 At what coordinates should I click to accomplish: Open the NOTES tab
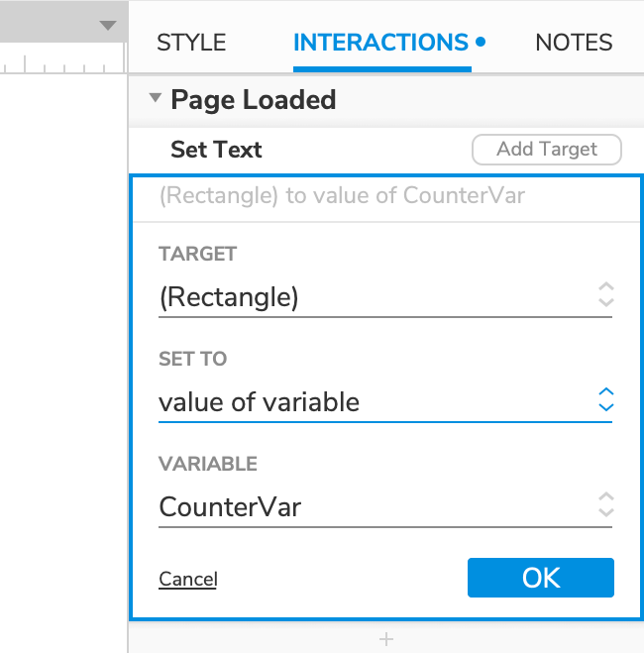pos(574,43)
